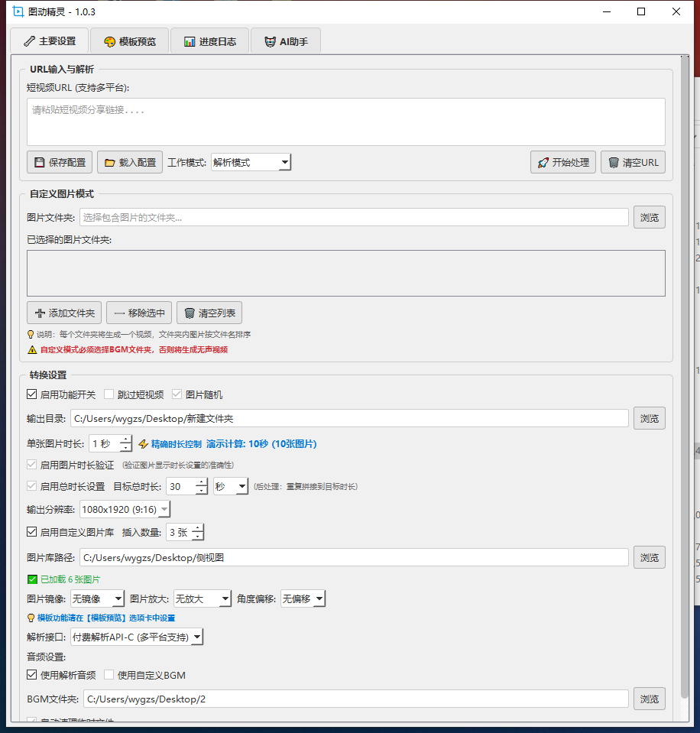Open the 工作模式 dropdown showing 解析模式
The width and height of the screenshot is (700, 733).
251,162
